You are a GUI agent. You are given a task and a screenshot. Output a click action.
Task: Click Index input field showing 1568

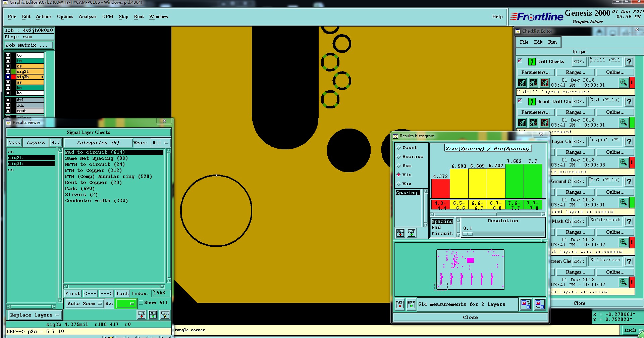pos(161,293)
